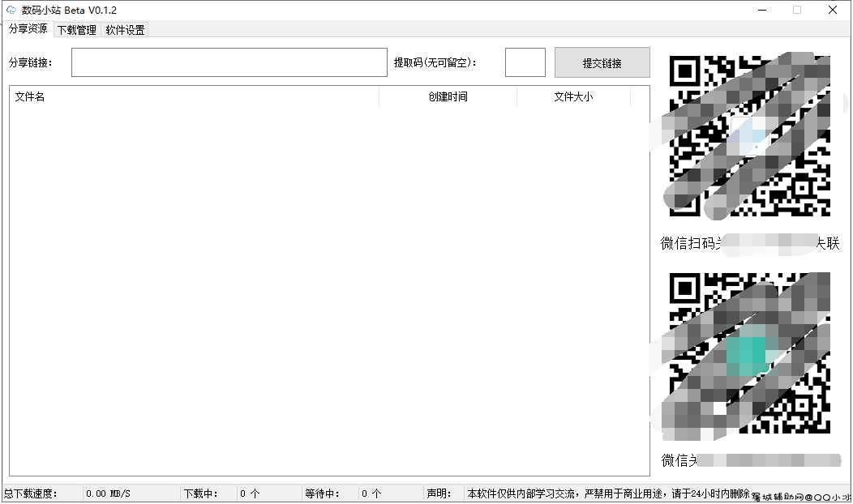The image size is (853, 504).
Task: Click the 等待中 status label
Action: coord(322,493)
